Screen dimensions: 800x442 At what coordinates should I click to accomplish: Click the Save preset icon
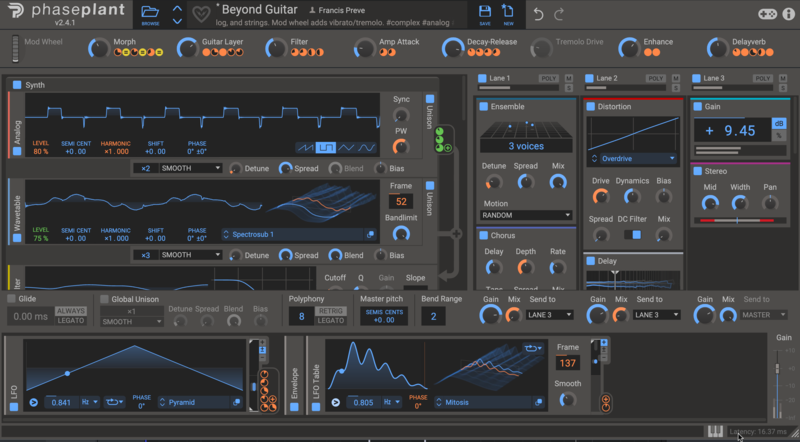point(485,14)
